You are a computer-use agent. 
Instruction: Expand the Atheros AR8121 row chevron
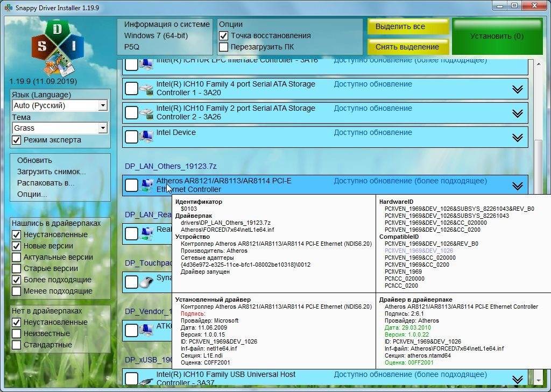coord(517,186)
